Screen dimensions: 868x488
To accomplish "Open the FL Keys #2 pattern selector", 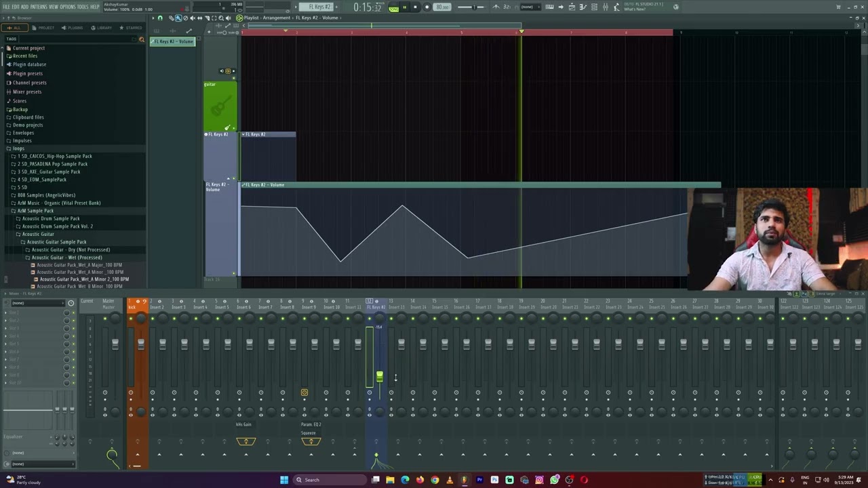I will 317,7.
